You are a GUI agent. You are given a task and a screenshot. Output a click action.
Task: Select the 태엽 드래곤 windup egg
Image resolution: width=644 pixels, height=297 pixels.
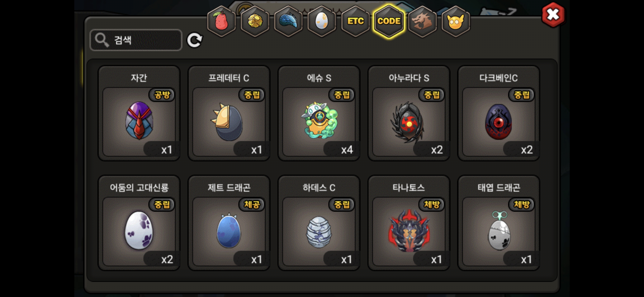pyautogui.click(x=499, y=223)
